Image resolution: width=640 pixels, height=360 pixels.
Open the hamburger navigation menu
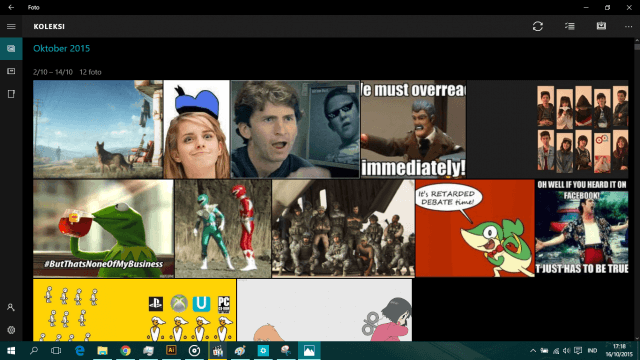click(x=11, y=27)
